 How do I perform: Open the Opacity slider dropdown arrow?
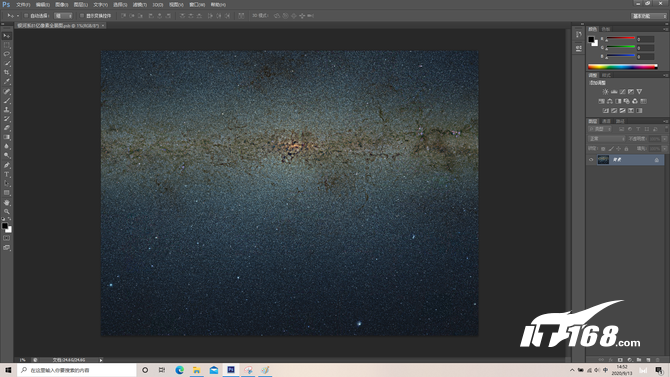(664, 139)
